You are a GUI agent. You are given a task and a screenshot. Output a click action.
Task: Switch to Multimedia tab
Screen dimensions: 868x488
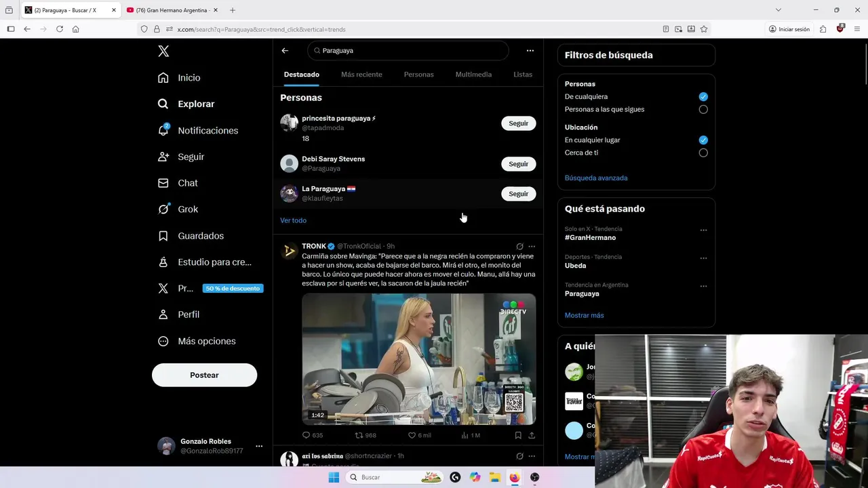473,75
